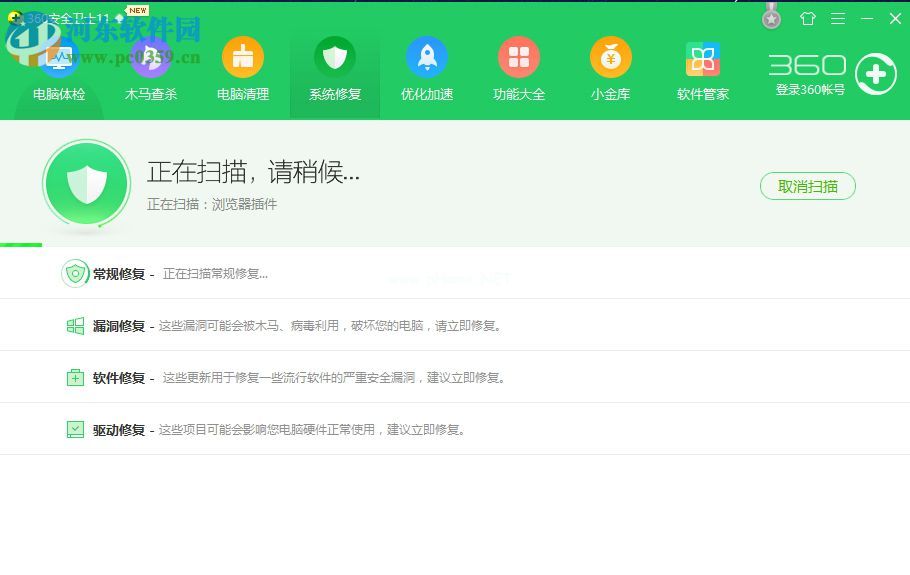Screen dimensions: 910x575
Task: Click the 漏洞修复 Windows logo icon
Action: (x=75, y=326)
